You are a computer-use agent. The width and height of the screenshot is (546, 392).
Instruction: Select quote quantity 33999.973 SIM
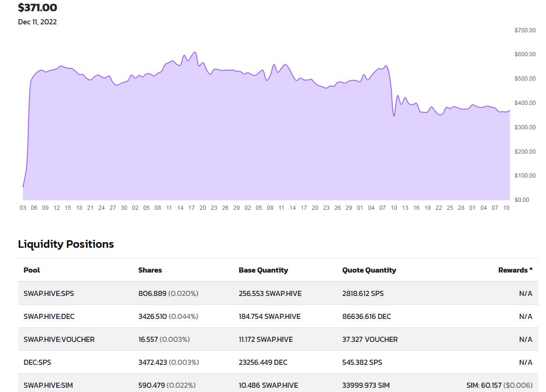tap(366, 385)
